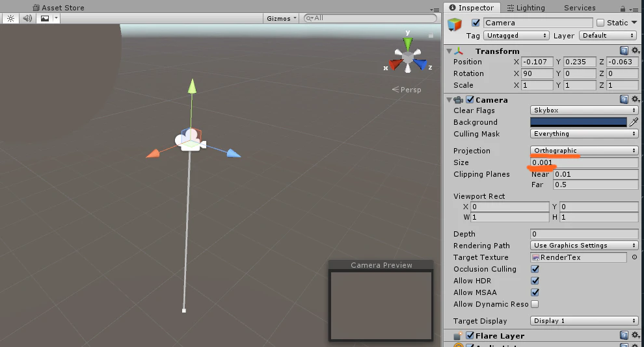Open the Culling Mask dropdown
The image size is (644, 347).
point(584,134)
